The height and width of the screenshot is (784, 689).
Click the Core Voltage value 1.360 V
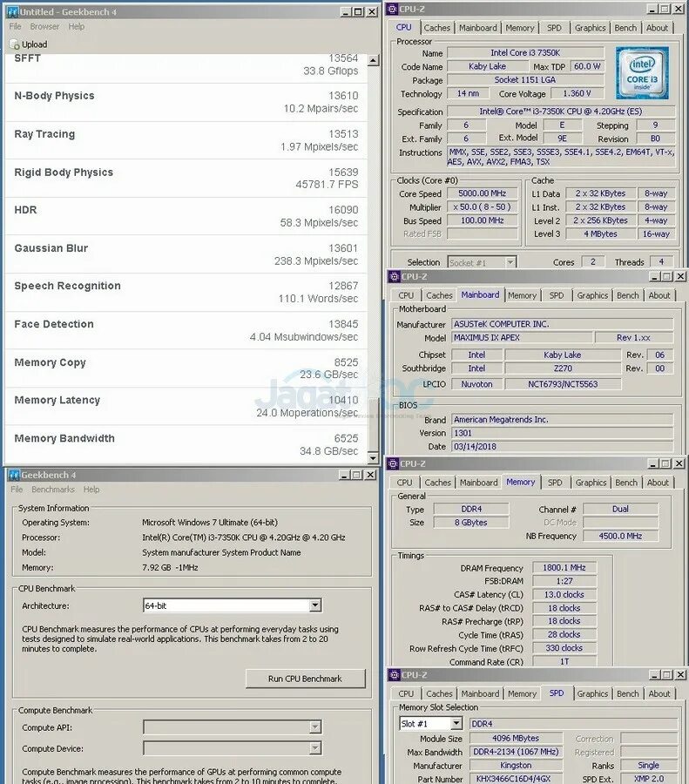pos(577,93)
